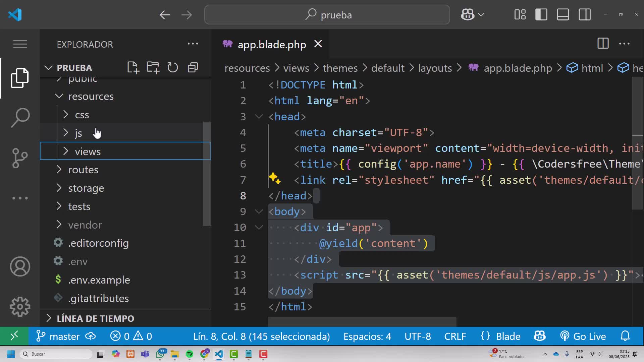Click Lín. 8, Col. 8 cursor position

pos(261,336)
